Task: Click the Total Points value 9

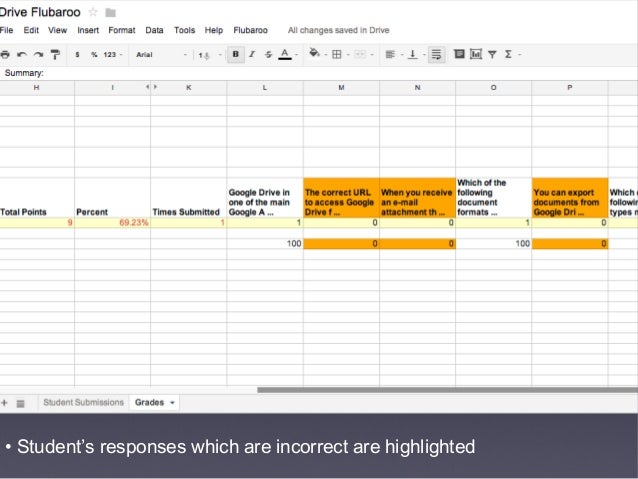Action: pyautogui.click(x=37, y=223)
